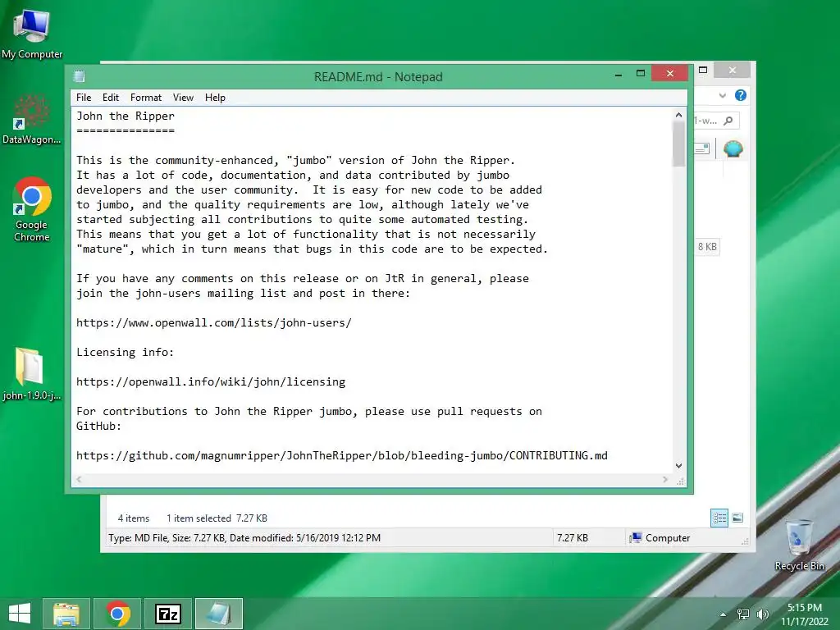Image resolution: width=840 pixels, height=630 pixels.
Task: Click the 'GitHub:' line in Notepad
Action: click(x=98, y=426)
